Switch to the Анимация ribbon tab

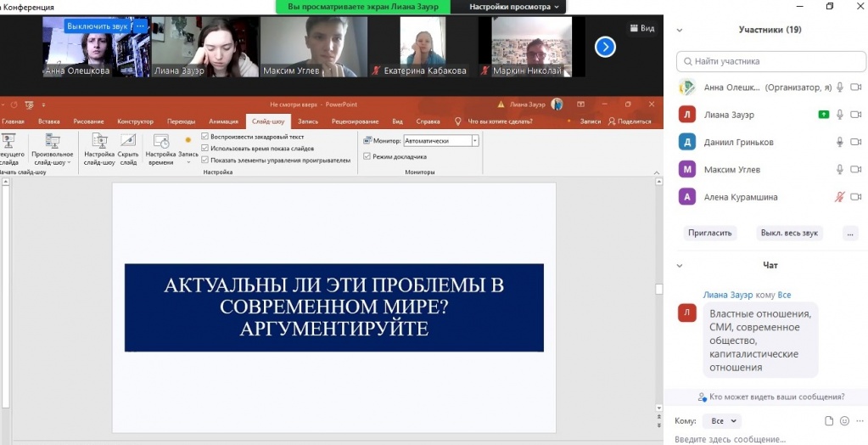click(223, 121)
